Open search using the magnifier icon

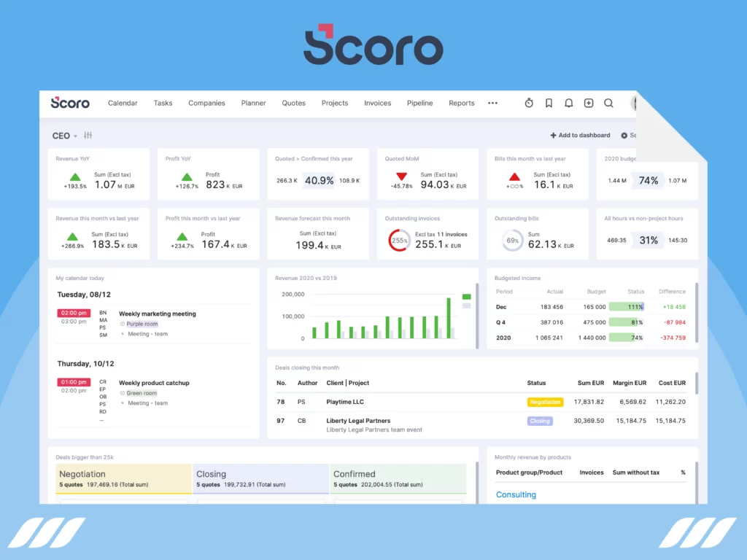608,103
